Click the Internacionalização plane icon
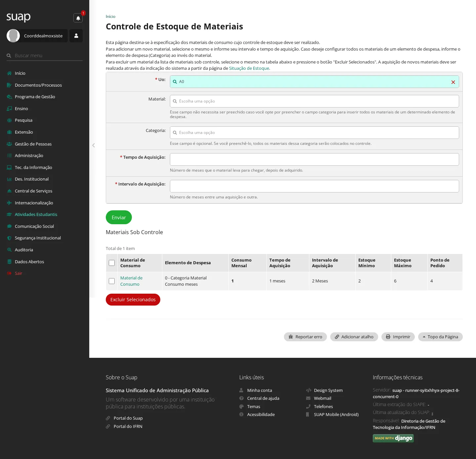This screenshot has height=459, width=476. [x=9, y=203]
